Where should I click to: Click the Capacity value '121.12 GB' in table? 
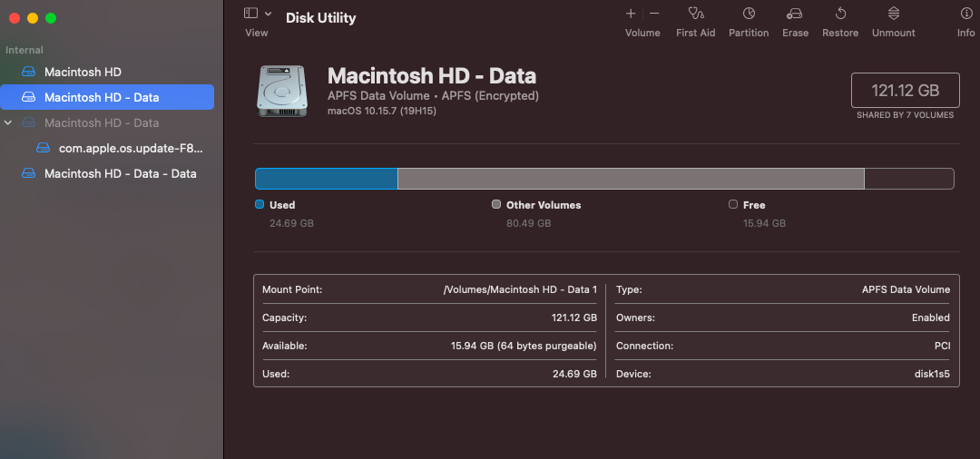coord(574,317)
